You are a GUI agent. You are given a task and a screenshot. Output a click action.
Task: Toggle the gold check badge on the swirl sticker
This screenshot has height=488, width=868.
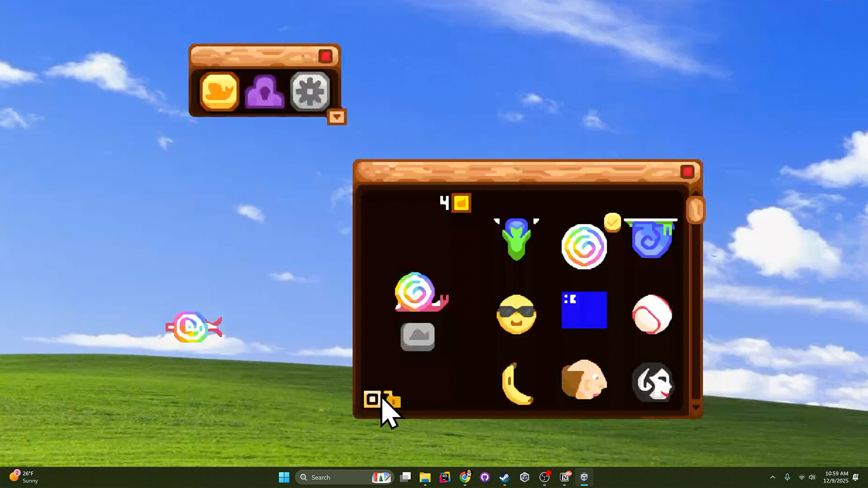(x=613, y=222)
